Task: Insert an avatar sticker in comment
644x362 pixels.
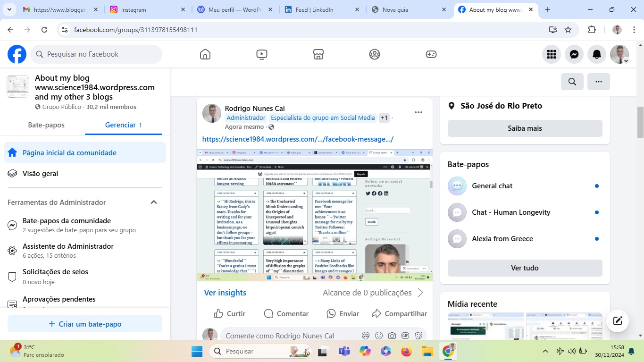Action: point(365,336)
